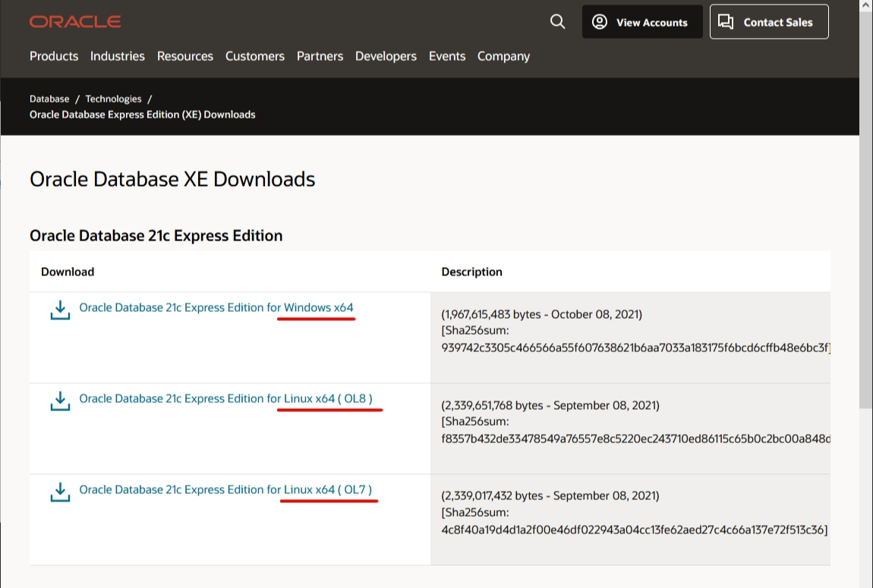Download 21c Express Edition for Linux OL8

pyautogui.click(x=225, y=399)
